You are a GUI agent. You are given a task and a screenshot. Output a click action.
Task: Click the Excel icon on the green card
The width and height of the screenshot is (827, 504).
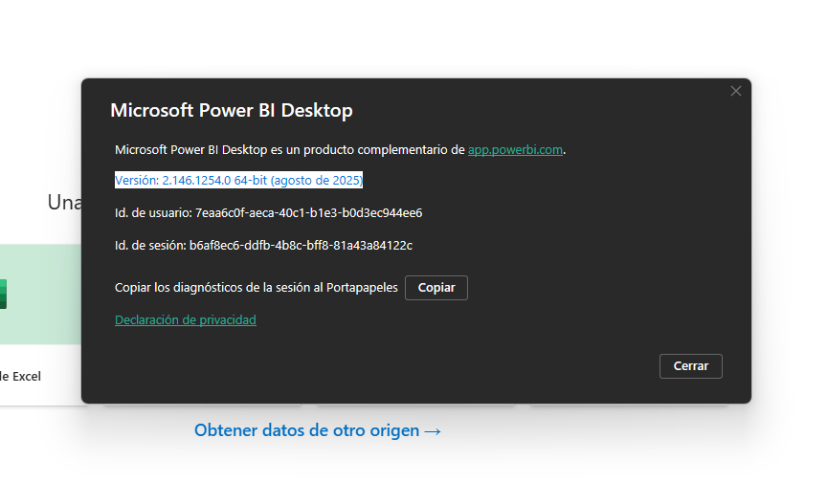(3, 294)
